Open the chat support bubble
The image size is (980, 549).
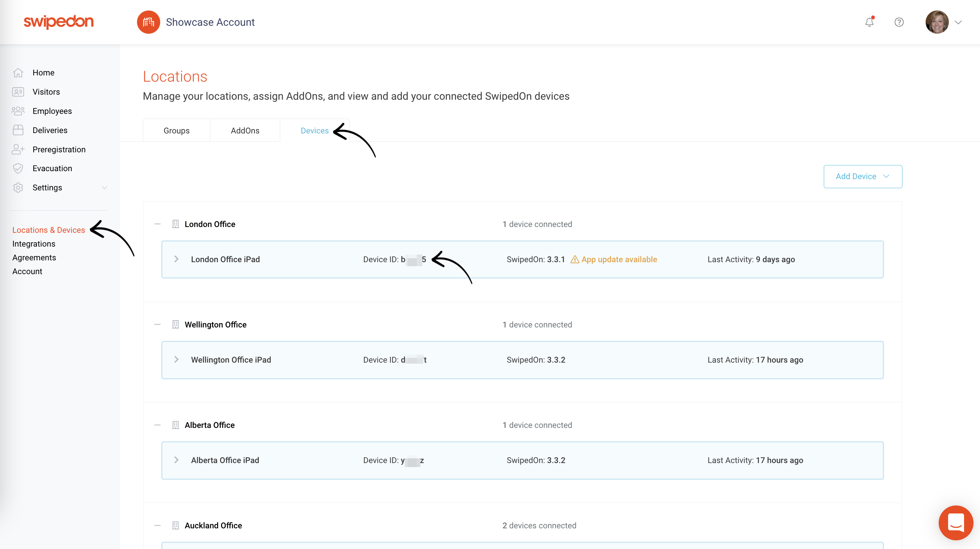tap(956, 523)
